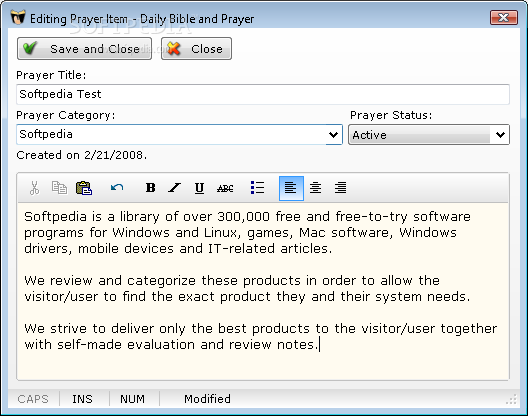Click the Close button with red X
Viewport: 528px width, 416px height.
coord(196,49)
